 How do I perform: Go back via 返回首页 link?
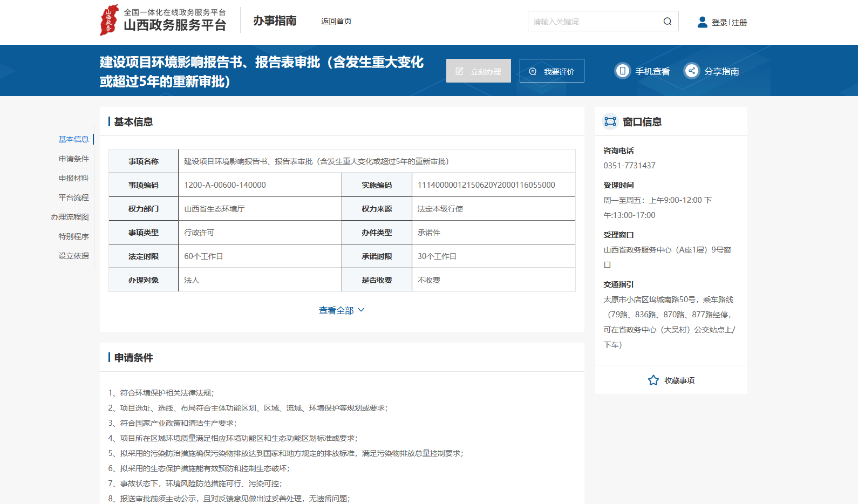336,21
